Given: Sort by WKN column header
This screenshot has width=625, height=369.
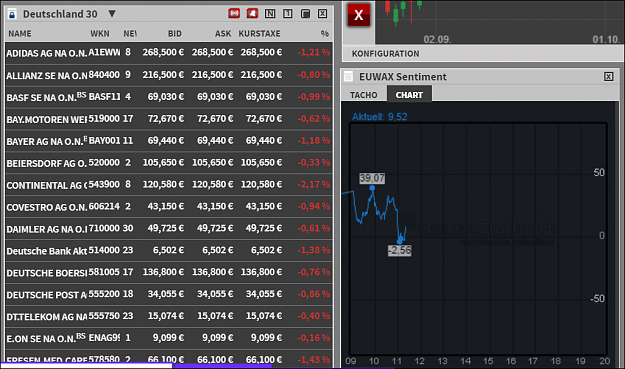Looking at the screenshot, I should tap(100, 34).
